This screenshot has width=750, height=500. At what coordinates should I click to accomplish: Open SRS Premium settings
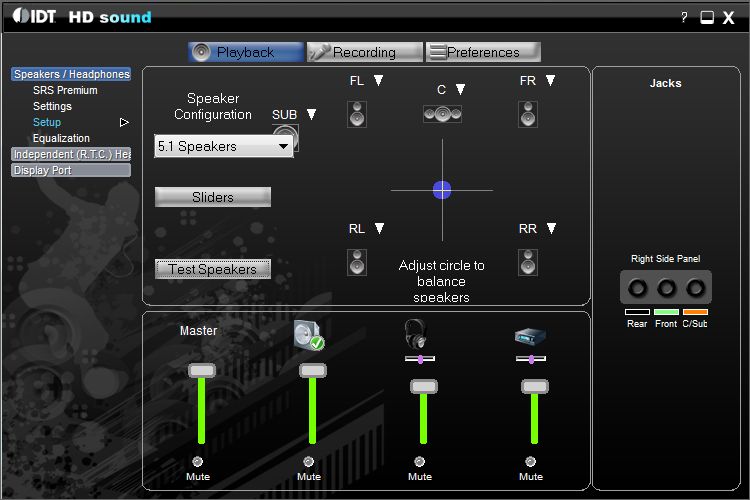tap(65, 90)
